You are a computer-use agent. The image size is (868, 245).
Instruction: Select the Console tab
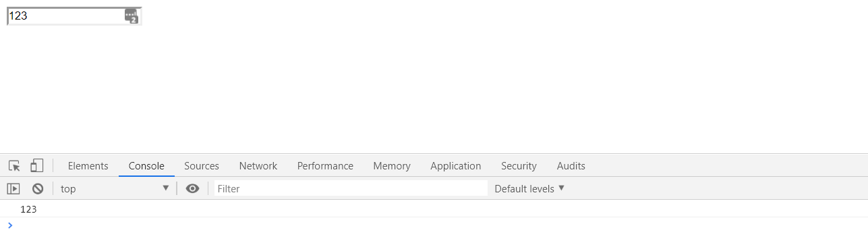tap(146, 166)
